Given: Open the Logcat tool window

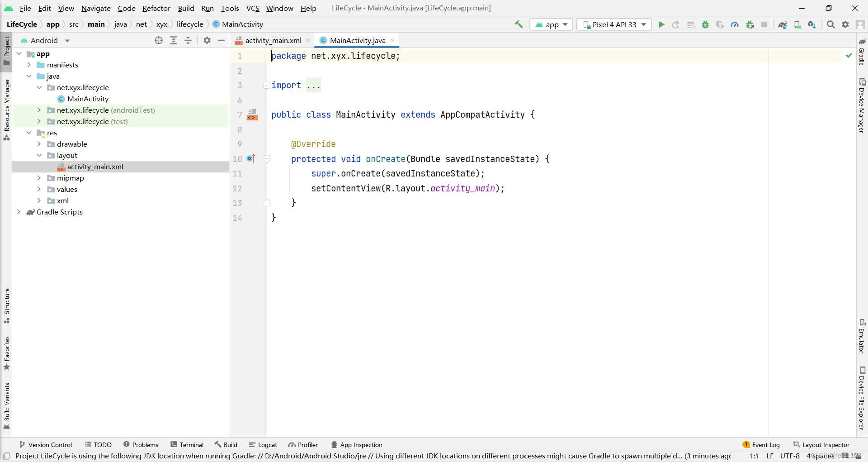Looking at the screenshot, I should pyautogui.click(x=263, y=445).
